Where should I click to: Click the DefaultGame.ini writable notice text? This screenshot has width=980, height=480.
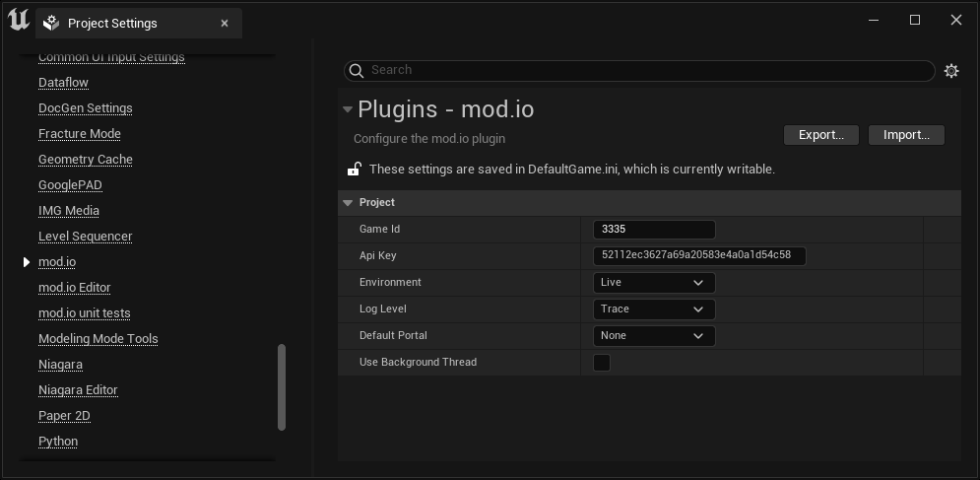click(x=572, y=170)
